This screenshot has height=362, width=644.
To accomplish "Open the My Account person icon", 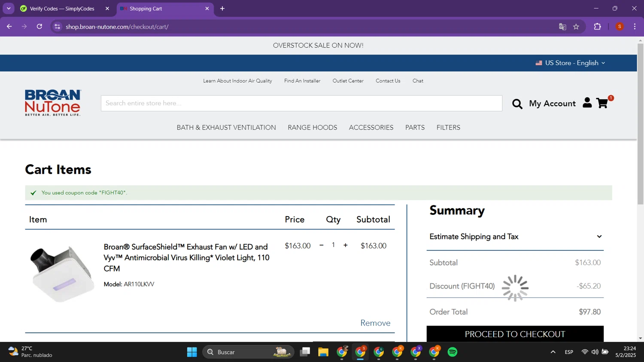I will [x=587, y=103].
